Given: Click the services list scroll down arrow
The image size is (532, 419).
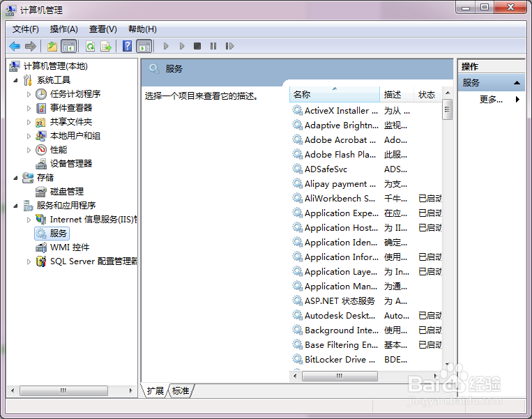Looking at the screenshot, I should (447, 364).
